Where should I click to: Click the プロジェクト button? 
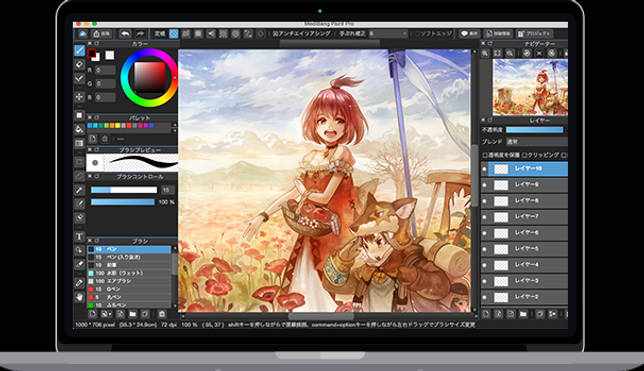pos(534,34)
